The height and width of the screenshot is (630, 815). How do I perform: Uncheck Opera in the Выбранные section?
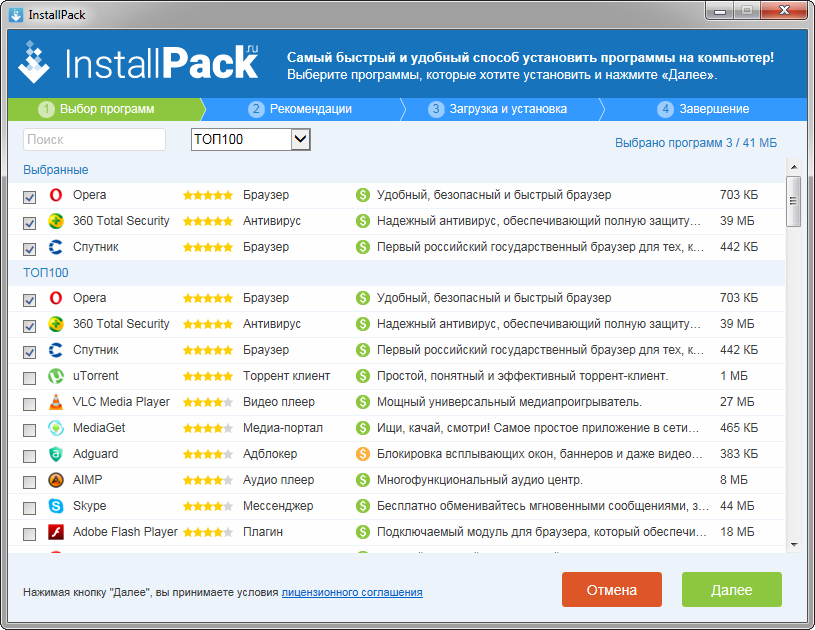(x=30, y=197)
